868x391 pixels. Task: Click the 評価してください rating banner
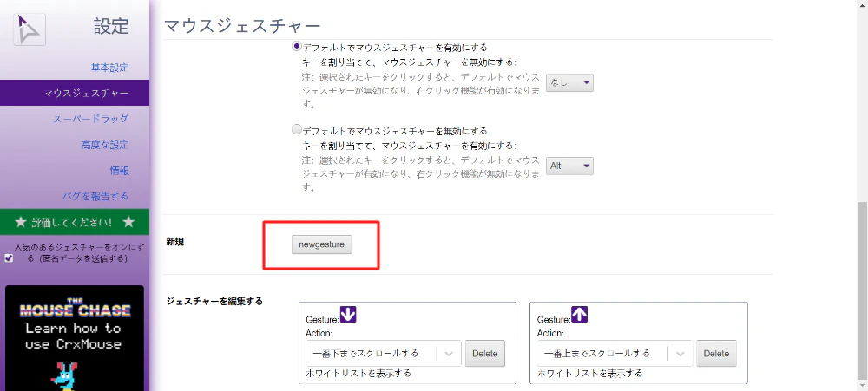(x=75, y=222)
